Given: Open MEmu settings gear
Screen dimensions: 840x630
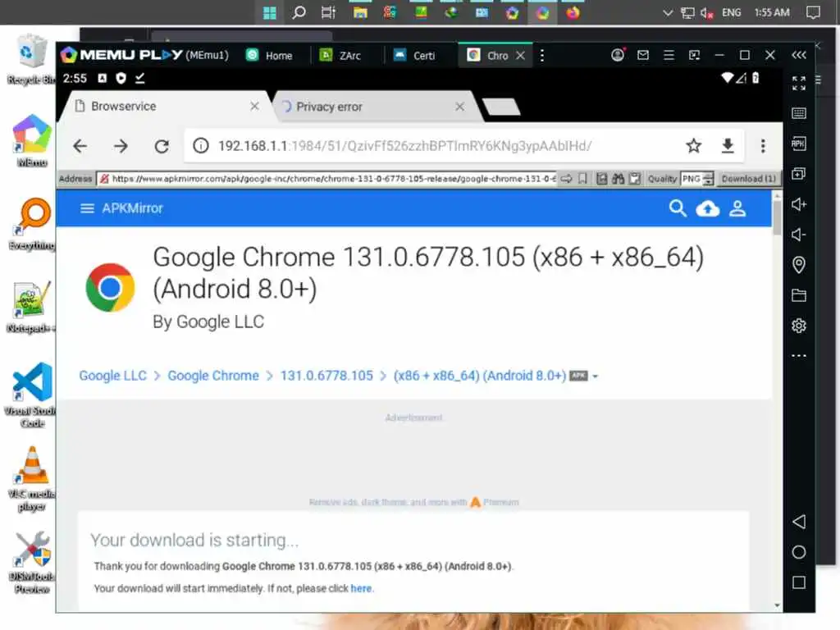Looking at the screenshot, I should (x=799, y=325).
